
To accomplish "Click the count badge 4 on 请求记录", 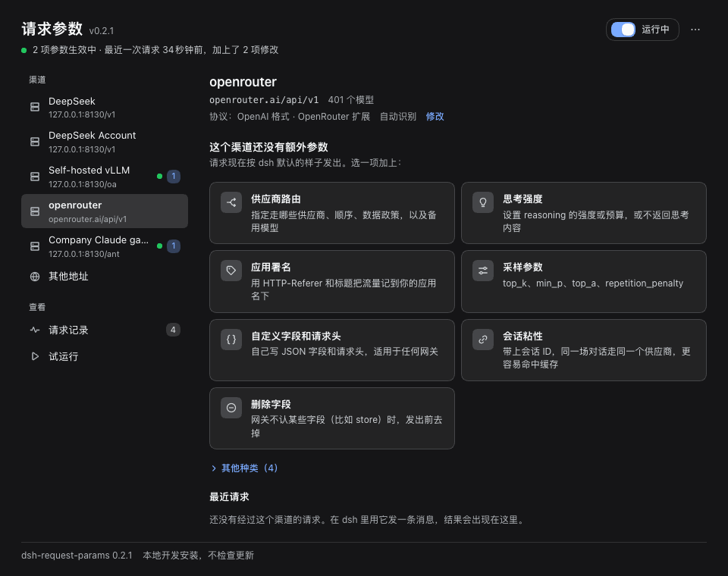I will point(173,330).
